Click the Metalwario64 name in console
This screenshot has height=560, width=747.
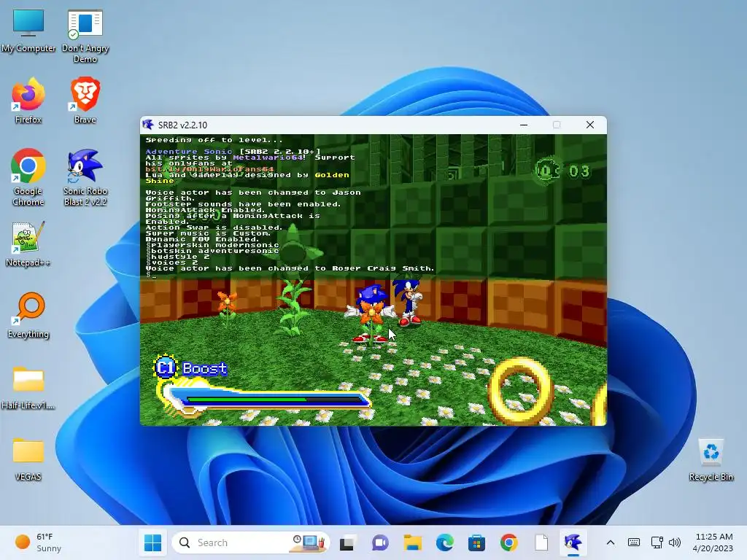pyautogui.click(x=267, y=157)
